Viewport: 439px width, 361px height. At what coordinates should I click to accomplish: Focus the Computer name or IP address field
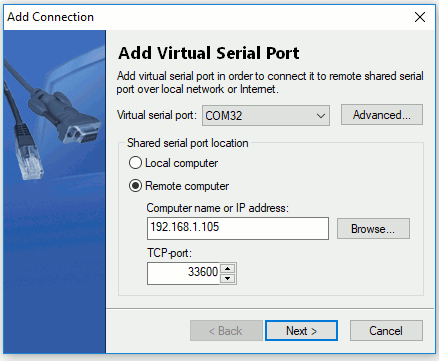[x=238, y=228]
